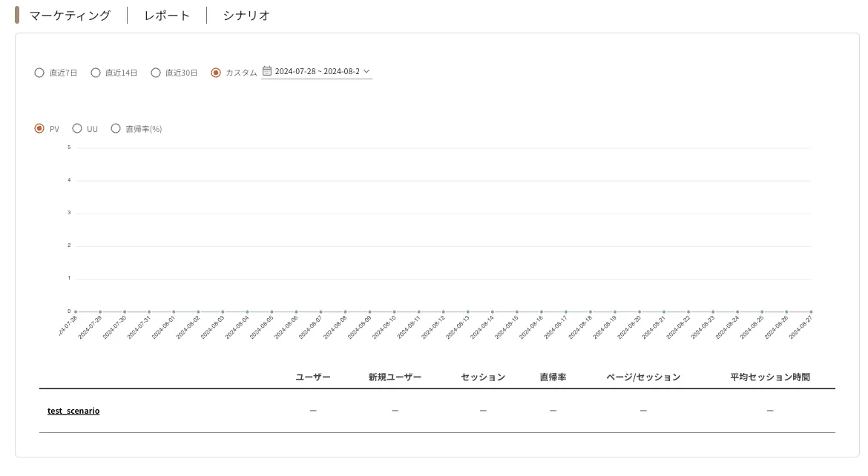The height and width of the screenshot is (476, 868).
Task: Select the 直近7日 radio button
Action: [39, 73]
